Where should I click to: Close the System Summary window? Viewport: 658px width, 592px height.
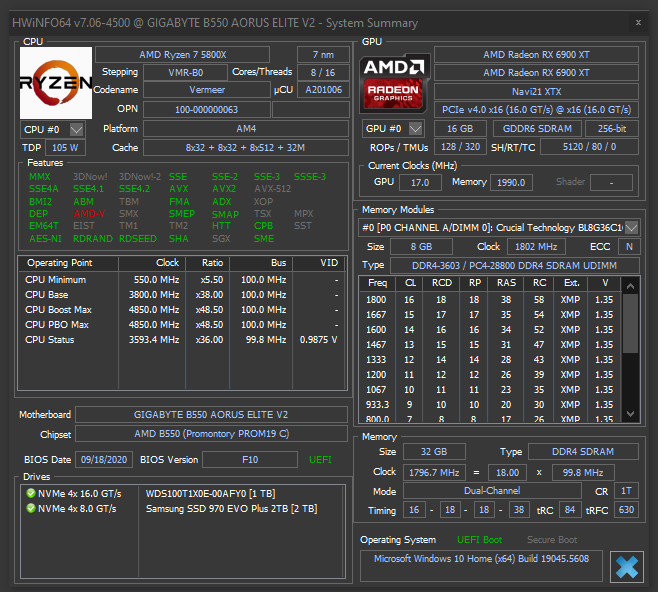(638, 23)
